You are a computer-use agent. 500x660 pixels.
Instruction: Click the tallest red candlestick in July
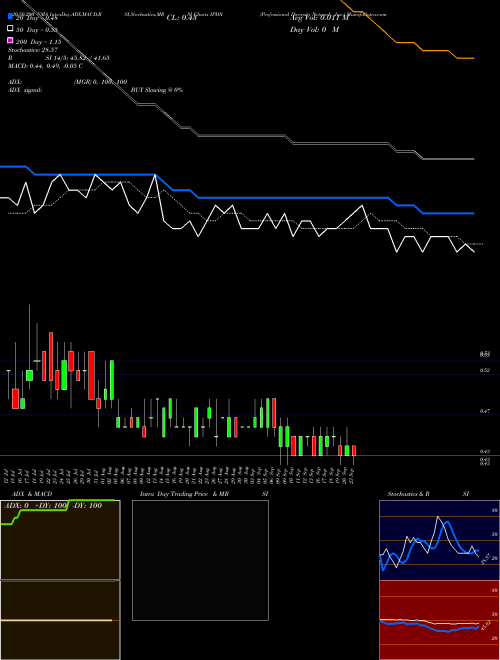[x=51, y=357]
